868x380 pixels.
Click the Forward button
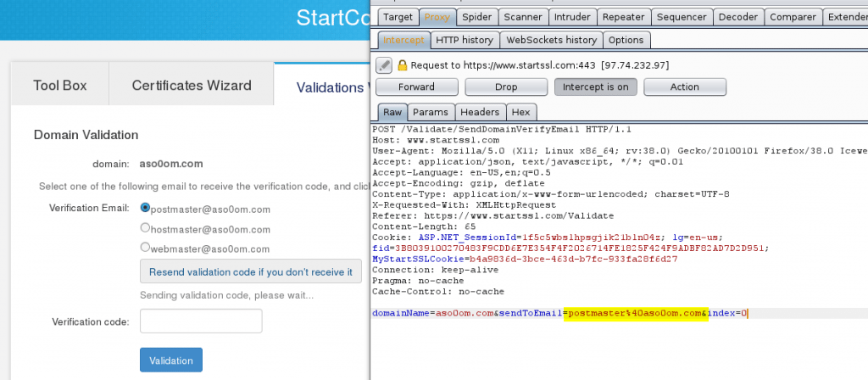(x=417, y=87)
